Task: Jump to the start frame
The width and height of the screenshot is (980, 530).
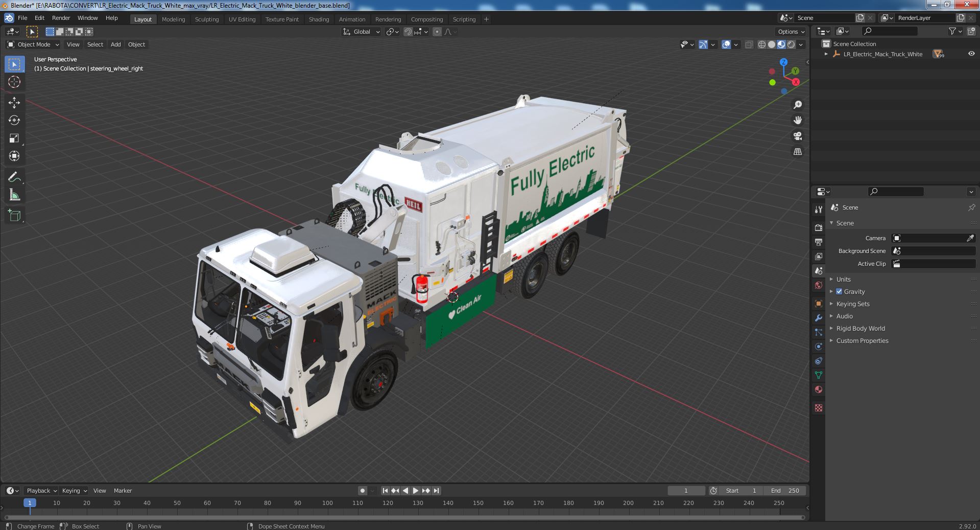Action: pos(386,491)
